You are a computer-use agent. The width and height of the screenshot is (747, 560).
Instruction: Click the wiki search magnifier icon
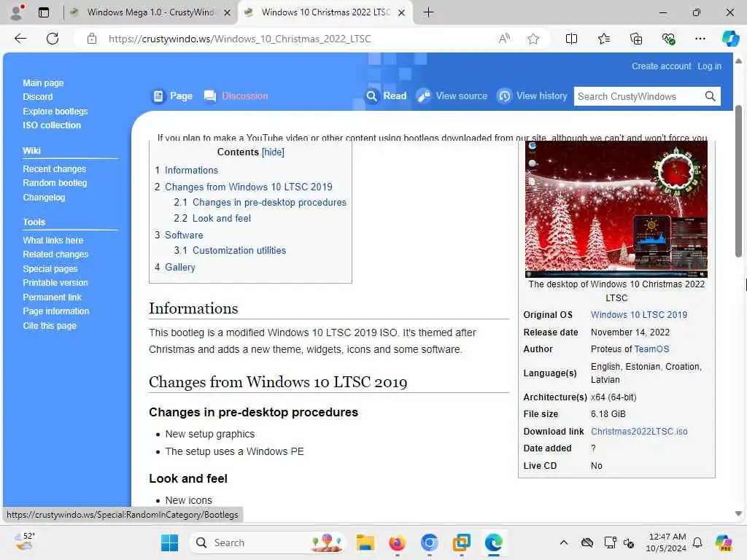pyautogui.click(x=710, y=96)
